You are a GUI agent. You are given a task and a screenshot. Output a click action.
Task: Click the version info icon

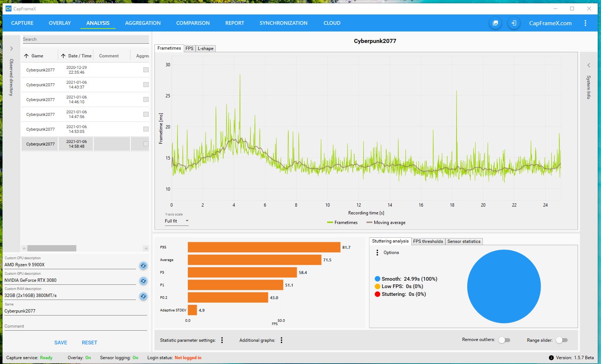(x=551, y=358)
